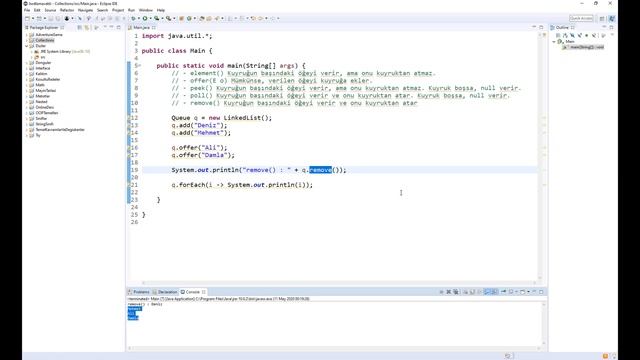Click line 12 Queue q declaration
Image resolution: width=640 pixels, height=360 pixels.
222,118
